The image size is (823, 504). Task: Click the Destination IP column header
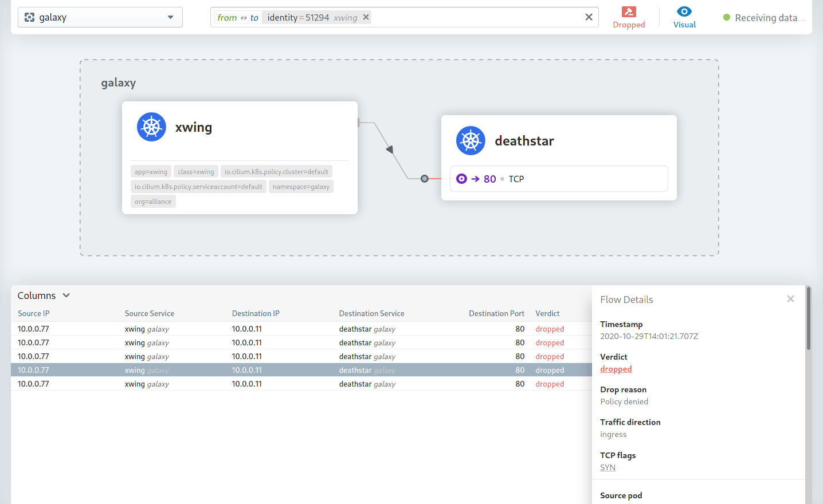click(256, 313)
